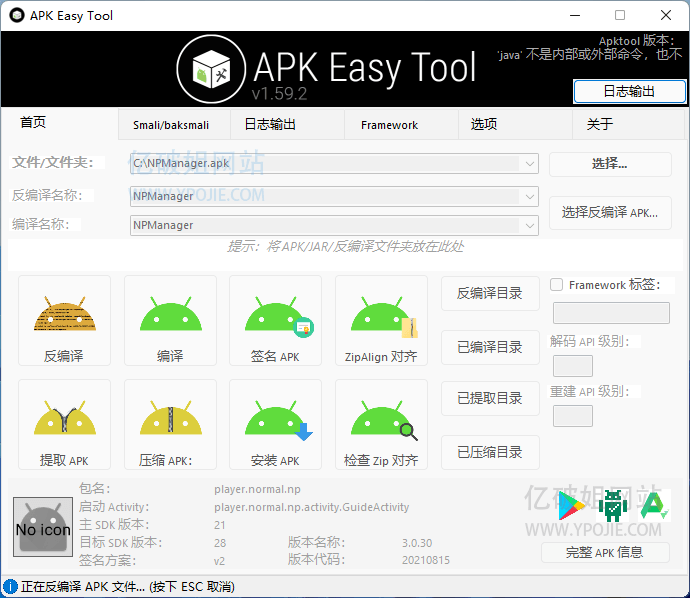Click the 选择反编译 APK... button
Image resolution: width=690 pixels, height=598 pixels.
610,213
